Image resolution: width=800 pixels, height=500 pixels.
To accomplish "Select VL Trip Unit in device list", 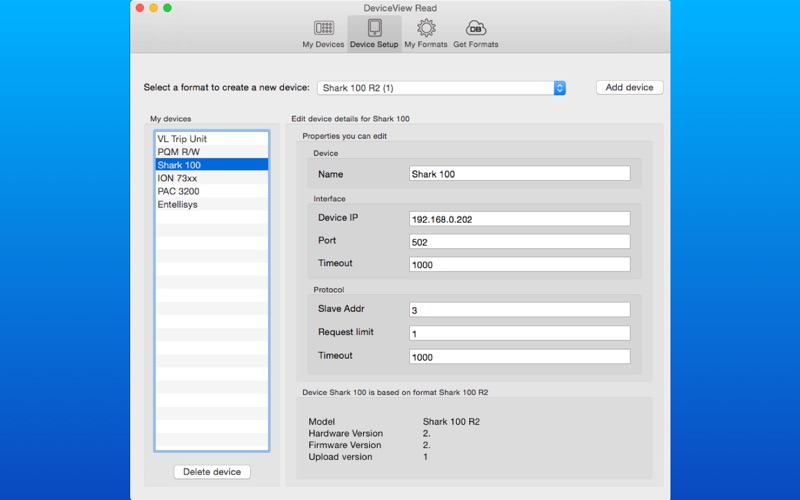I will coord(211,138).
